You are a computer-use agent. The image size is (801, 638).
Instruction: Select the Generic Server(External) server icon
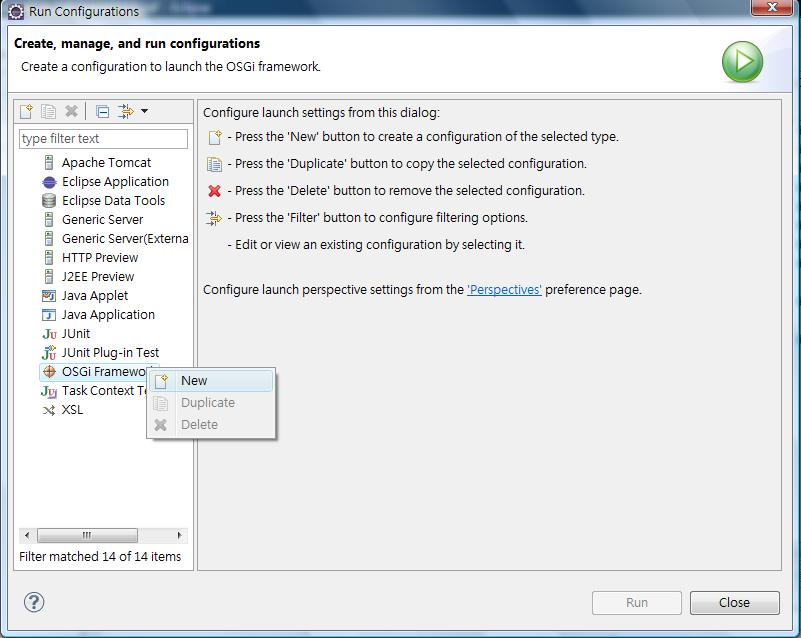point(49,239)
